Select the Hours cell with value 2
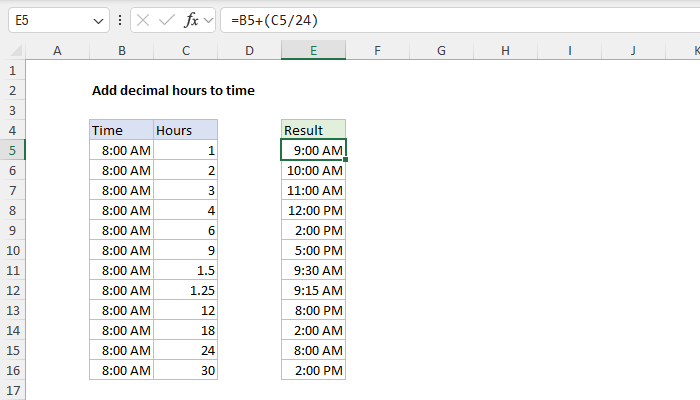 point(186,171)
